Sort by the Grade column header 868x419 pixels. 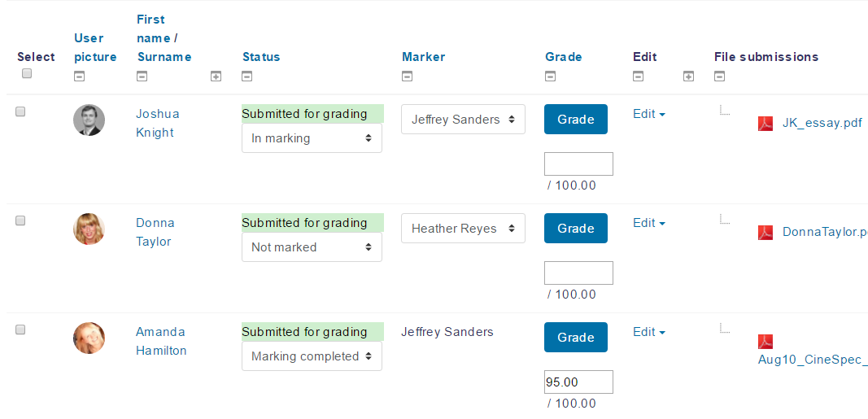pyautogui.click(x=564, y=56)
